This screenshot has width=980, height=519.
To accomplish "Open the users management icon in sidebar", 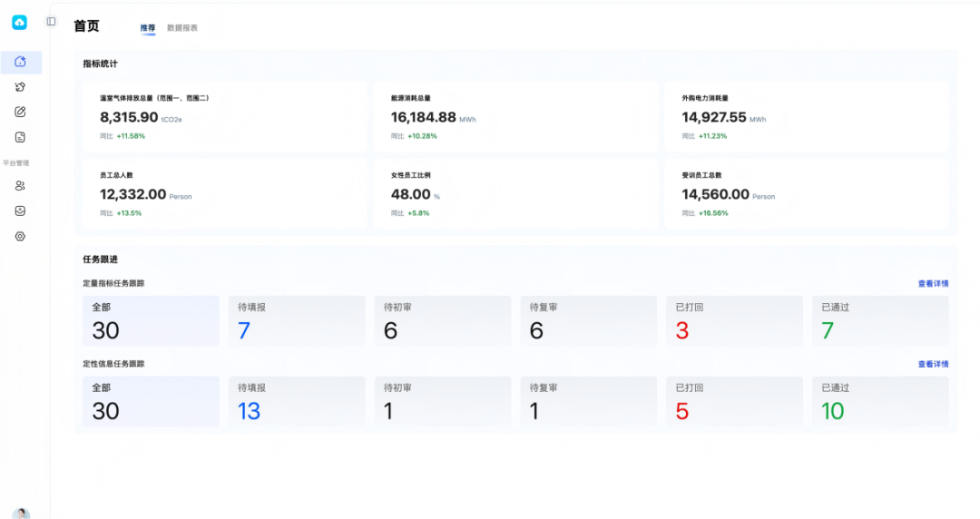I will coord(21,186).
